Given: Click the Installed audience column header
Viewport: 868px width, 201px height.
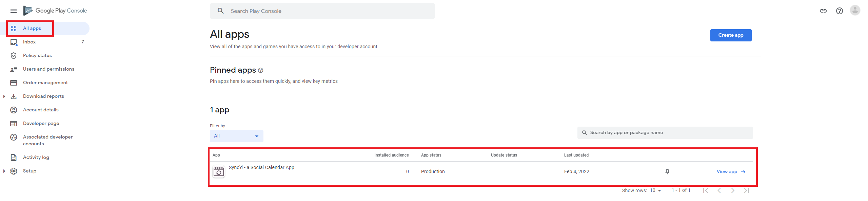Looking at the screenshot, I should (391, 155).
